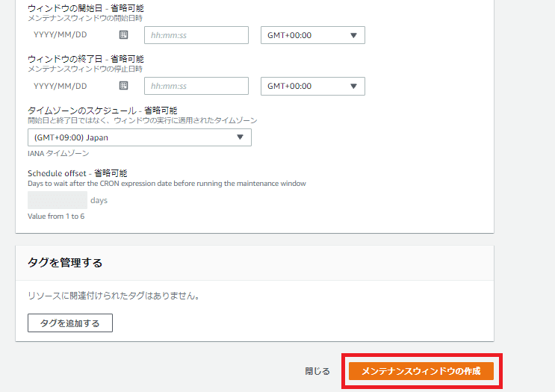Focus the start time hh:mm:ss field

(196, 35)
